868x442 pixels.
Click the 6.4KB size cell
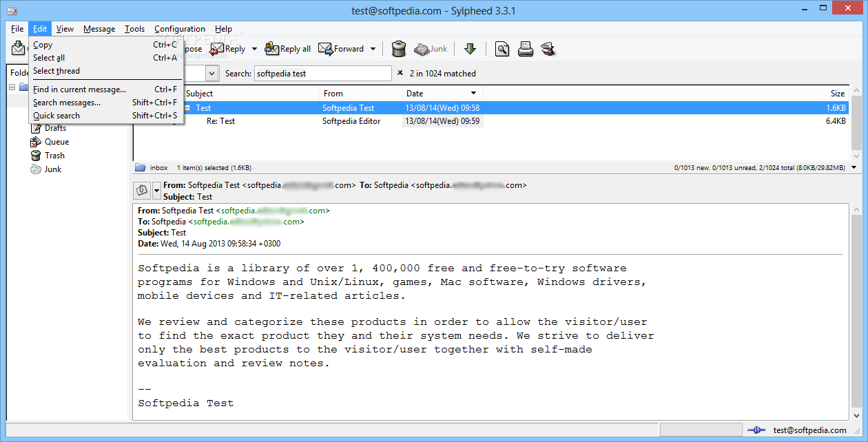click(x=836, y=121)
